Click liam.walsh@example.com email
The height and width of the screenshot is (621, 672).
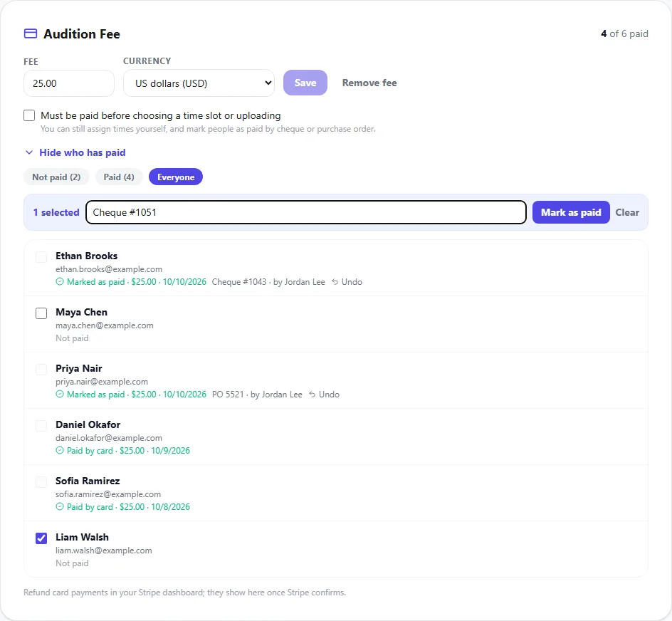click(104, 550)
